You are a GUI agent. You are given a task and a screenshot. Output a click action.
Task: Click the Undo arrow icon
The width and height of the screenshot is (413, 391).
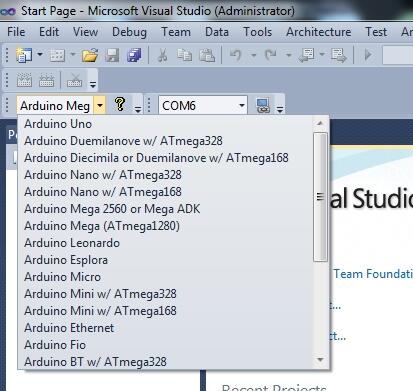236,55
